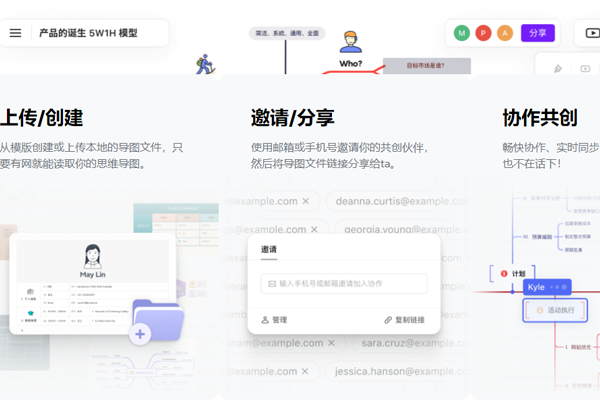Image resolution: width=600 pixels, height=400 pixels.
Task: Select the 邀请 tab in invite dialog
Action: (x=270, y=250)
